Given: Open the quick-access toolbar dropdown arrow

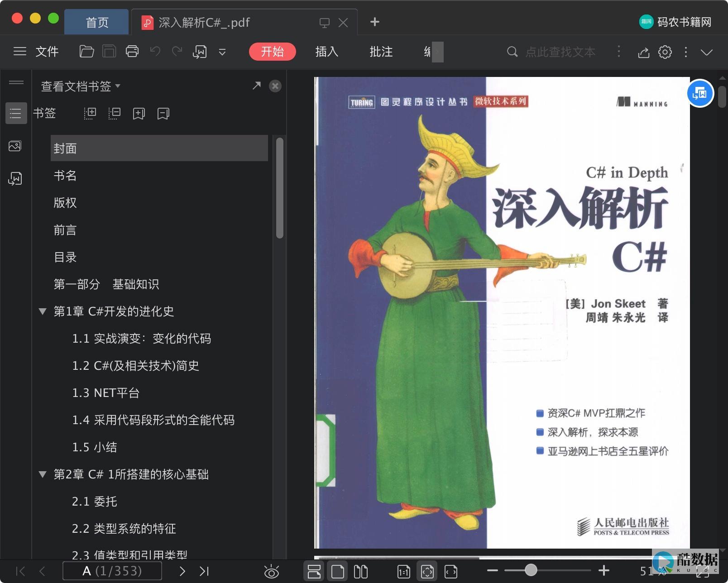Looking at the screenshot, I should [222, 52].
